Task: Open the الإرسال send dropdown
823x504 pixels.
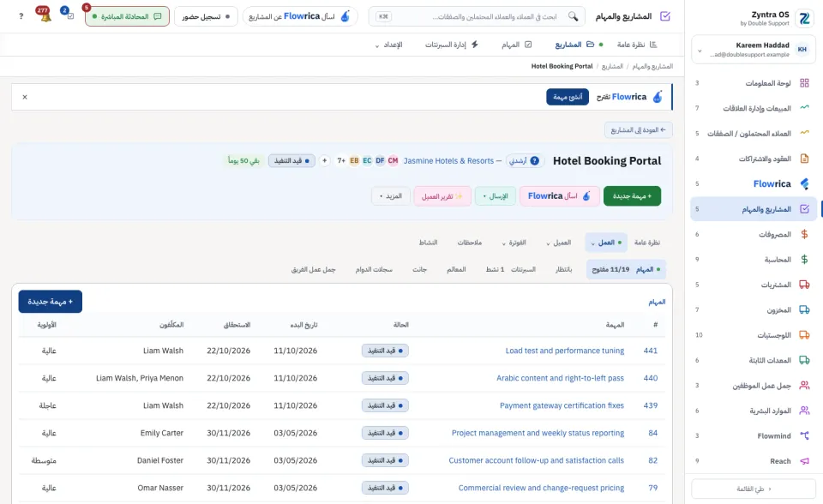Action: pyautogui.click(x=496, y=195)
